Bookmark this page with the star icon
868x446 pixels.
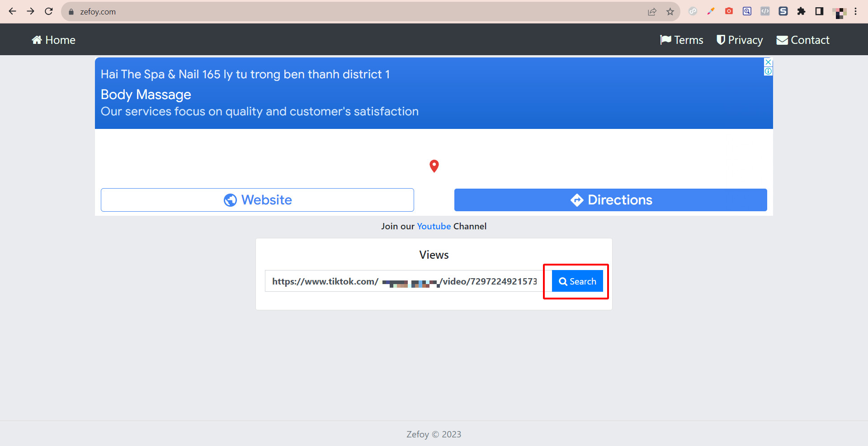coord(670,12)
